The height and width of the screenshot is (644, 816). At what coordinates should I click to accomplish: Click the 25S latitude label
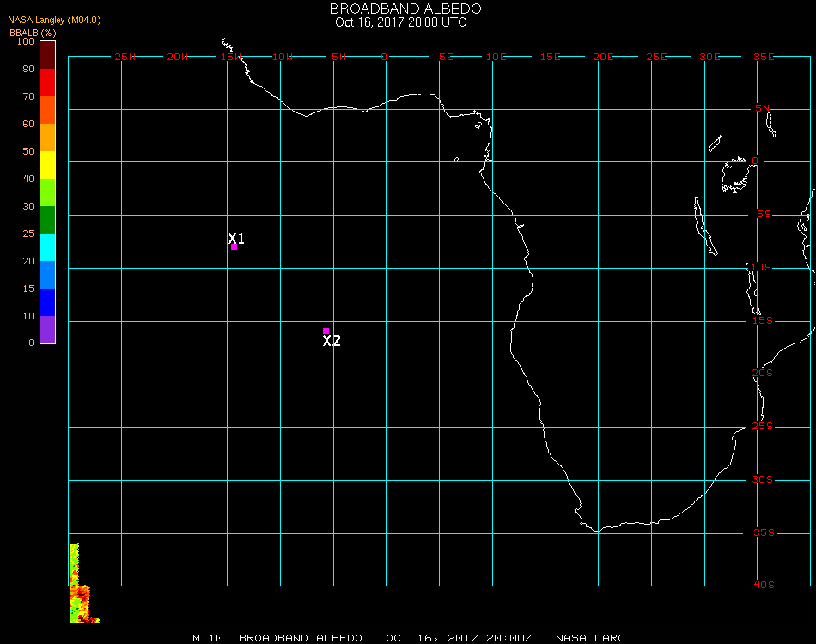763,426
